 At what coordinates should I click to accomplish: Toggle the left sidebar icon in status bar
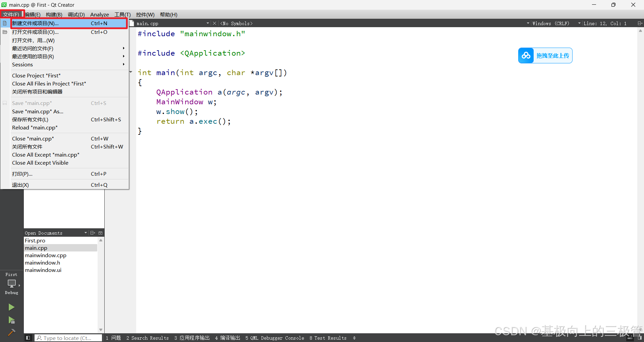point(28,338)
